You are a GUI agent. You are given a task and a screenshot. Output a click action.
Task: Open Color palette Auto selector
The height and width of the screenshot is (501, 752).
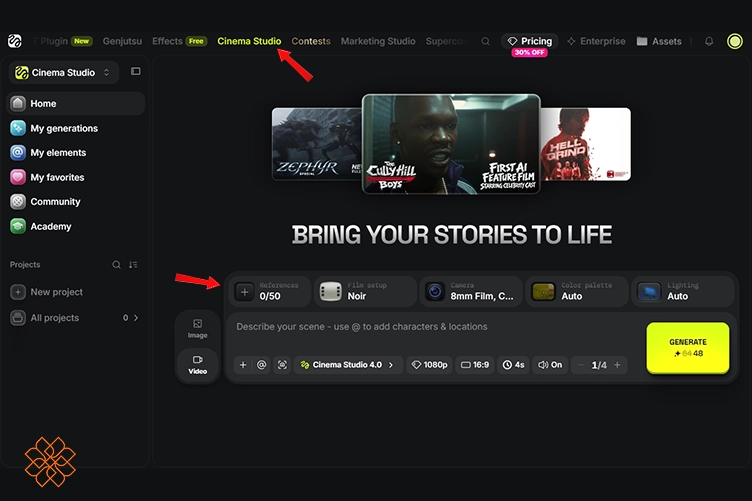point(577,291)
